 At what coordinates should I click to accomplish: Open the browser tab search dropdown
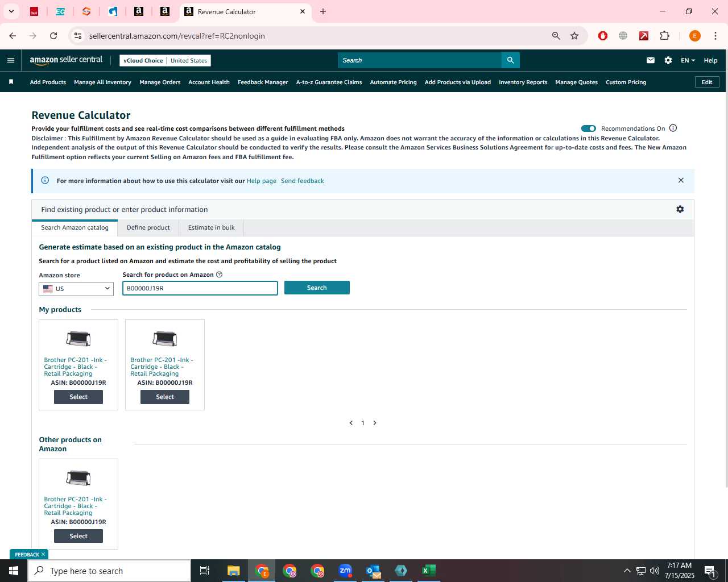(11, 11)
